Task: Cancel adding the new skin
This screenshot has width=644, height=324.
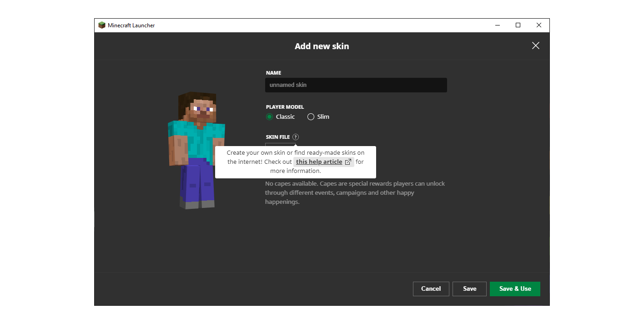Action: [x=431, y=289]
